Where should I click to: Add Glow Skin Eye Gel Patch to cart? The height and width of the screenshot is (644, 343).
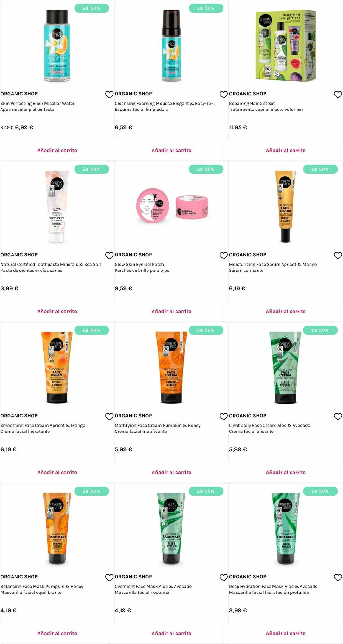coord(171,311)
